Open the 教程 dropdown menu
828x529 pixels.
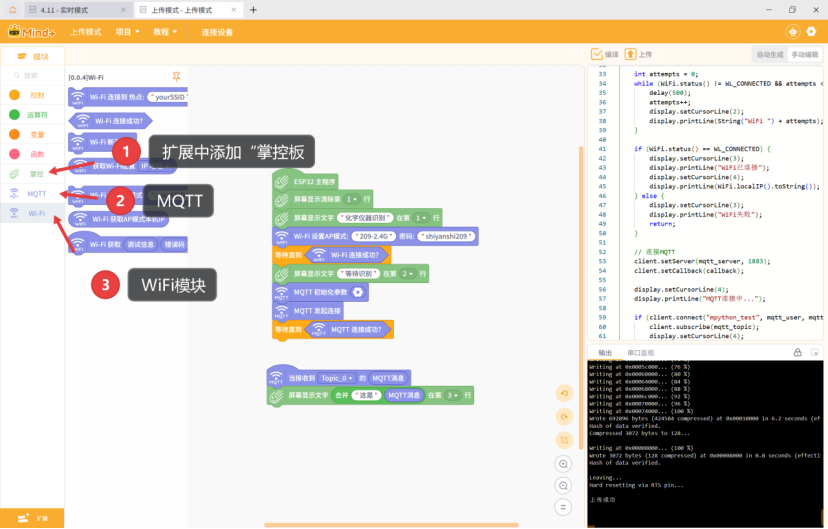tap(165, 32)
